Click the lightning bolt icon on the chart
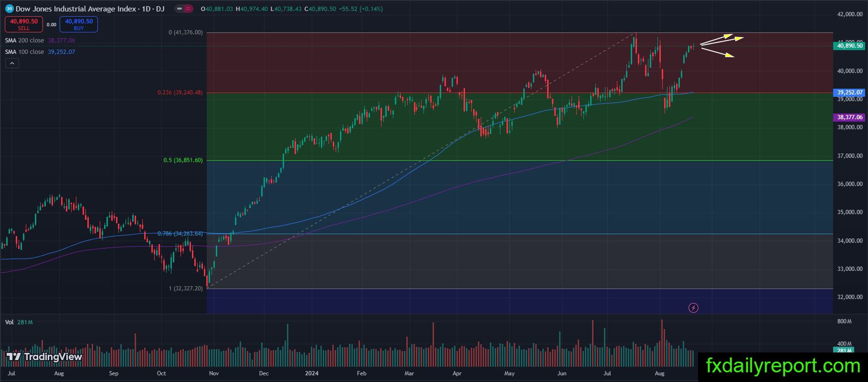 coord(693,308)
